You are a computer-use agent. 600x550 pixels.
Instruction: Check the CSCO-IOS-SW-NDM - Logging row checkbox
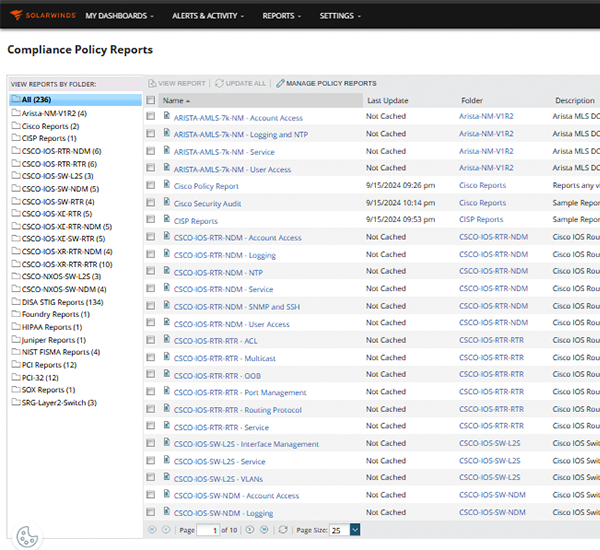(151, 512)
